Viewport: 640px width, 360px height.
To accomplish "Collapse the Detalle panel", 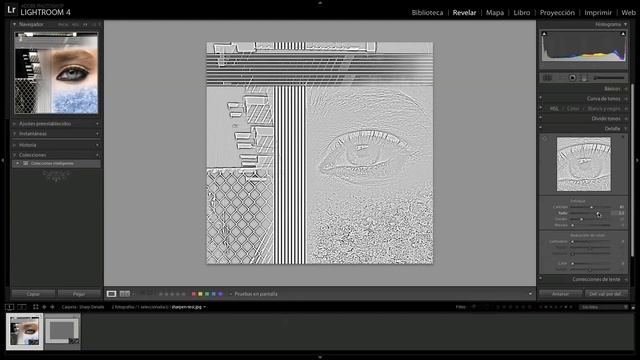I will pos(625,129).
